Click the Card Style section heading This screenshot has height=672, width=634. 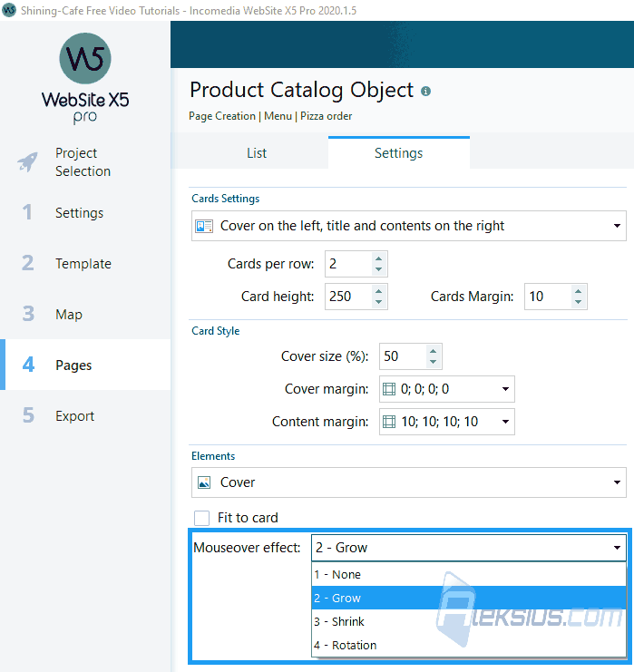(216, 331)
